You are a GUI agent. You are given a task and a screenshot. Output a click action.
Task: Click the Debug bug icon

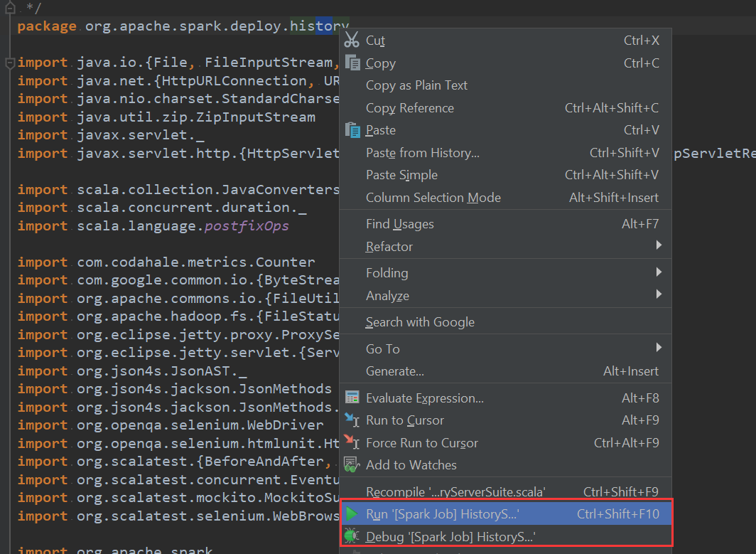[x=352, y=536]
